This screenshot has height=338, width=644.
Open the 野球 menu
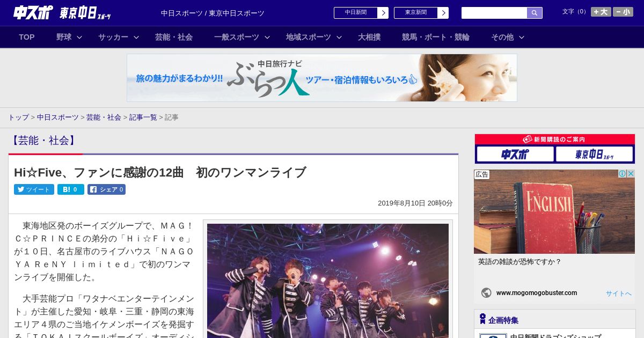click(x=64, y=37)
